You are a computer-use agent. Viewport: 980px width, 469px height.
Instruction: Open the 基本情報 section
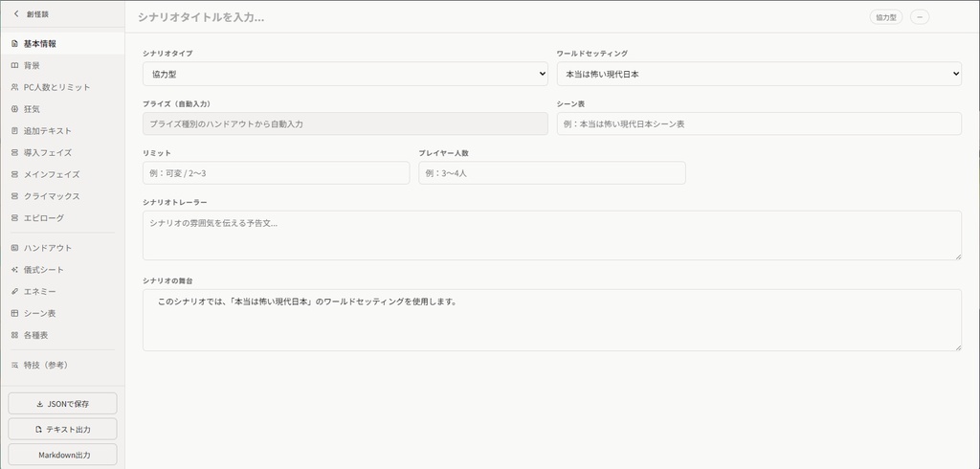[x=62, y=44]
